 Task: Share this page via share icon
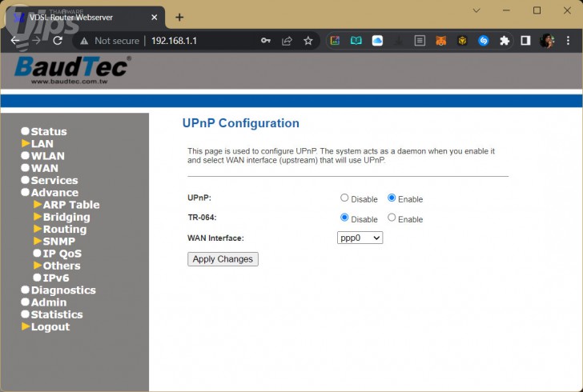287,41
